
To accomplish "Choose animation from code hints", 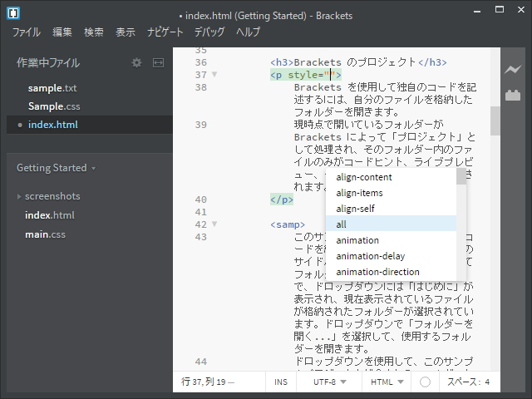I will [x=391, y=240].
